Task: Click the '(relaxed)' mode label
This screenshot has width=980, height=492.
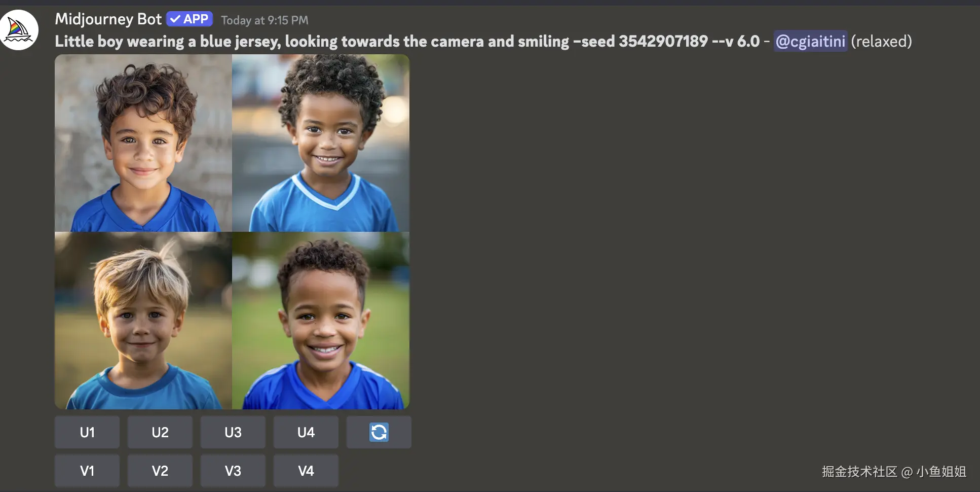Action: click(881, 41)
